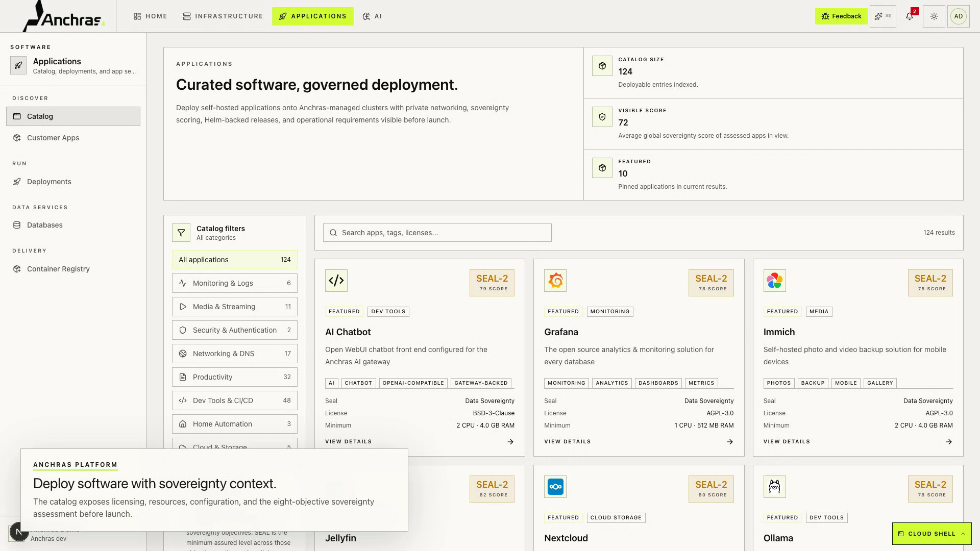Click the Feedback button
Image resolution: width=980 pixels, height=551 pixels.
[x=841, y=16]
